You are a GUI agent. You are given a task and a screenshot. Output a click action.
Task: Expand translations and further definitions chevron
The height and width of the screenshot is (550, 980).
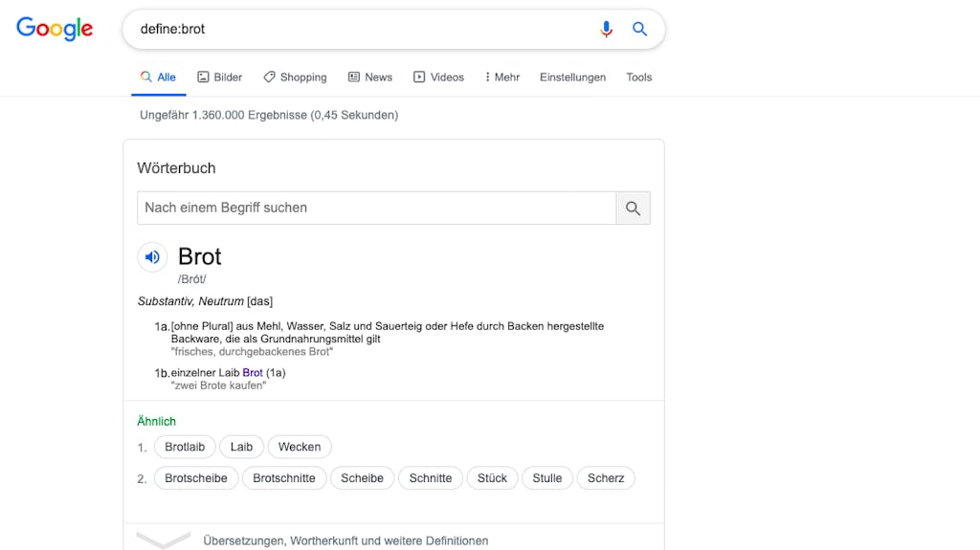click(163, 539)
